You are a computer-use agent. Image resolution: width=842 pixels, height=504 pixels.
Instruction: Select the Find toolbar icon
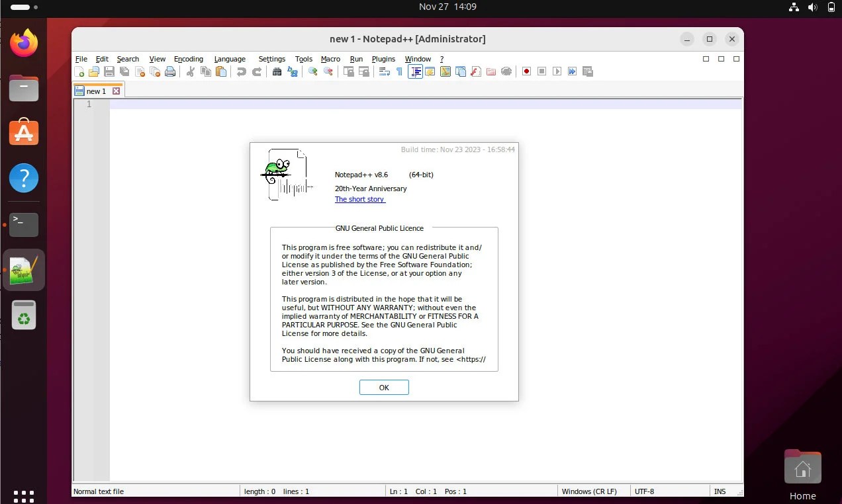pos(278,71)
